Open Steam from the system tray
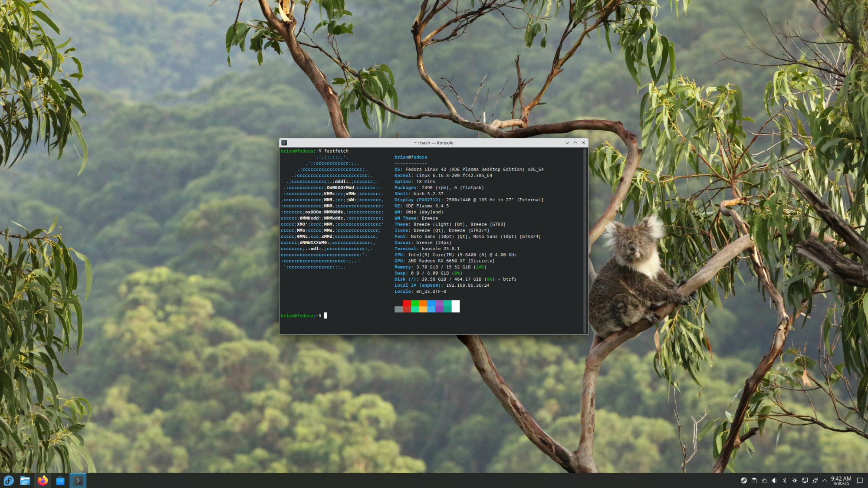This screenshot has height=488, width=868. [743, 481]
